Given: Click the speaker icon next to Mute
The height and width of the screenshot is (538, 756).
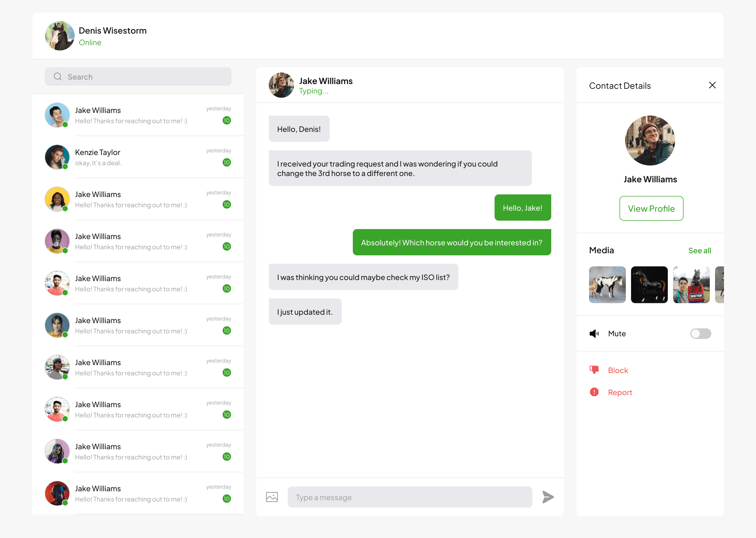Looking at the screenshot, I should (594, 334).
